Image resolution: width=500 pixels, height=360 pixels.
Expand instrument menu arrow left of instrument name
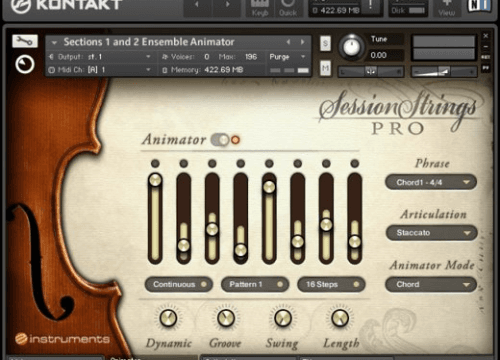pyautogui.click(x=54, y=42)
